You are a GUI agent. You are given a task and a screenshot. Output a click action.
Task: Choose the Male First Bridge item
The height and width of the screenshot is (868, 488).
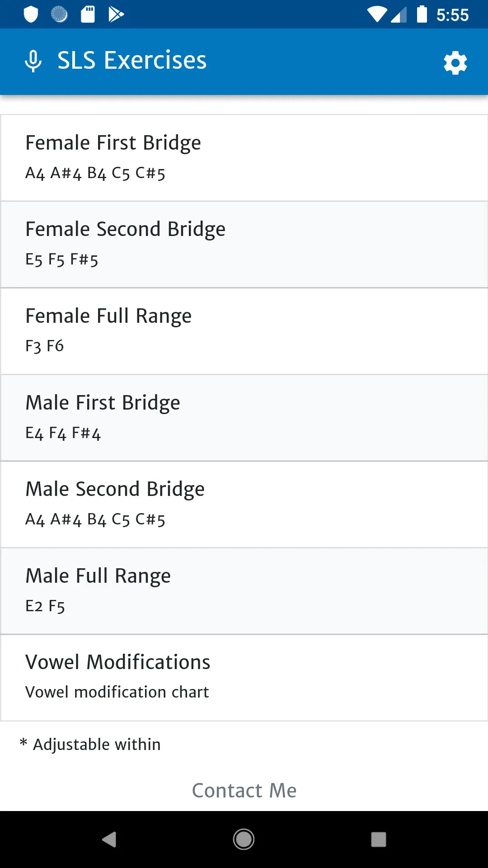pos(244,418)
